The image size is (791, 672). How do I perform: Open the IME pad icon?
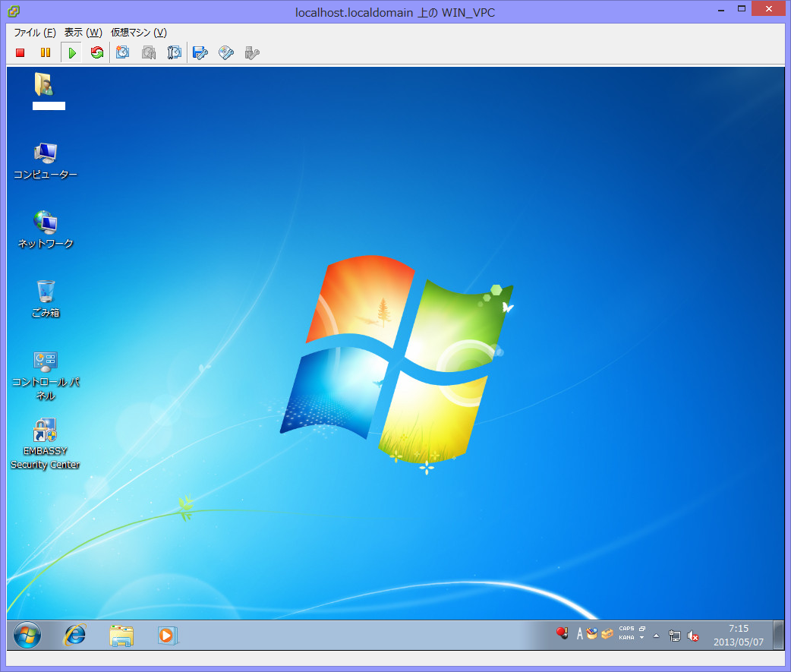tap(592, 633)
